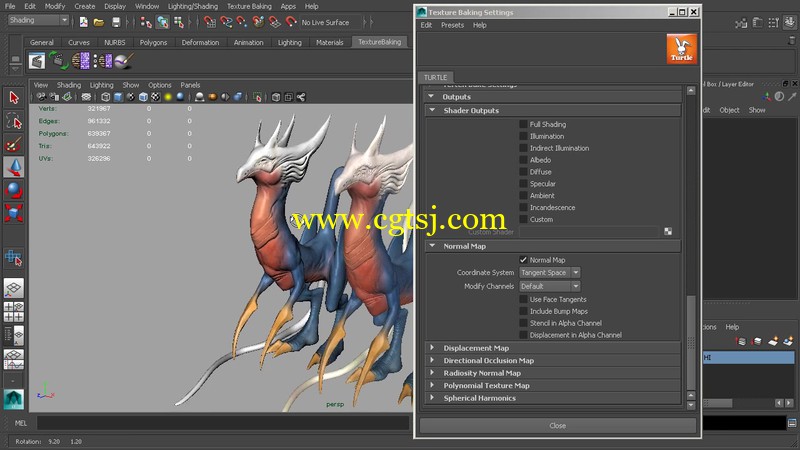Select the Scale tool cube icon
This screenshot has height=450, width=800.
pos(14,213)
